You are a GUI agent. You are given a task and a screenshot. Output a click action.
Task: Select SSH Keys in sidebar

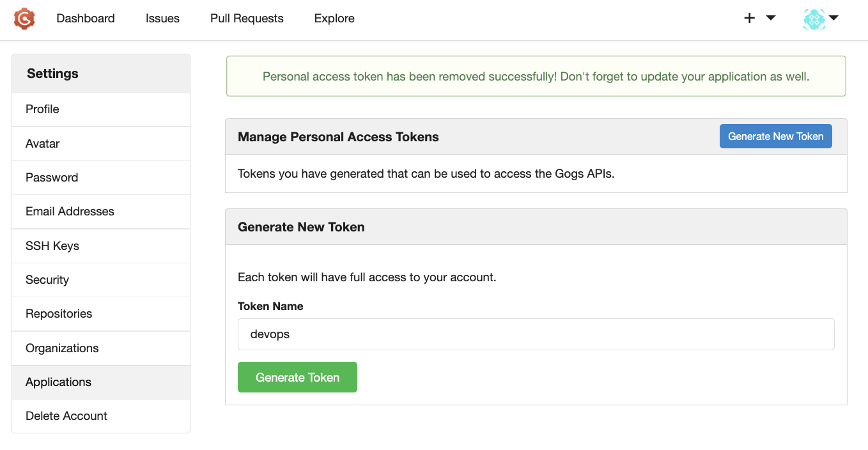tap(52, 246)
